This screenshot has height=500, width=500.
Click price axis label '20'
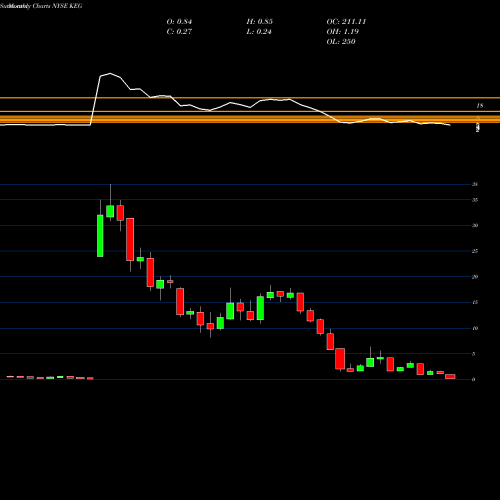(475, 277)
